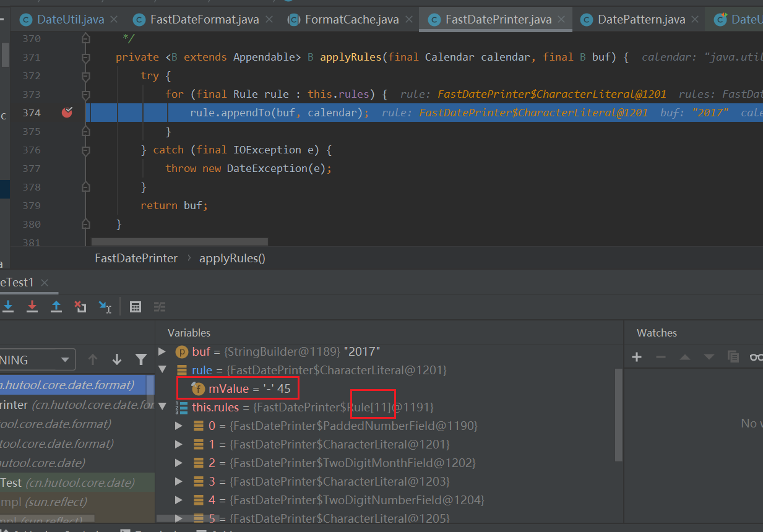Open the Evaluate Expression calculator icon
This screenshot has height=532, width=763.
click(x=136, y=306)
